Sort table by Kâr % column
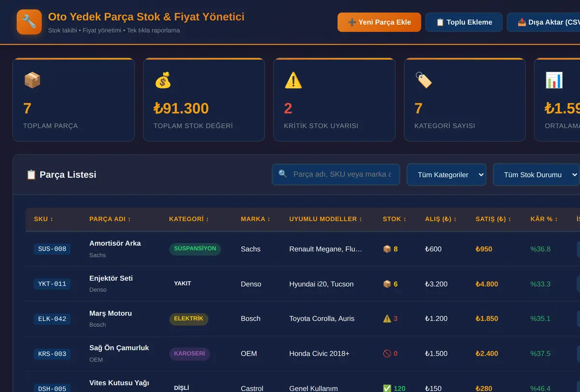 coord(544,219)
